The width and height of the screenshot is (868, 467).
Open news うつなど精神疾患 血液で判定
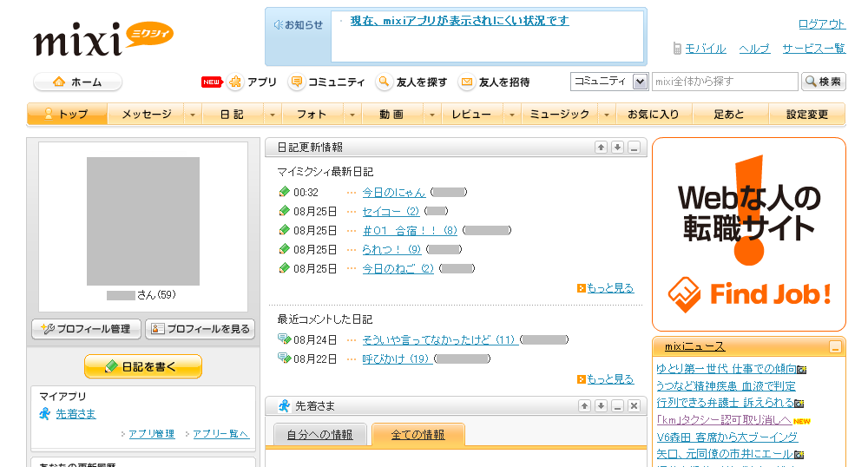[726, 385]
